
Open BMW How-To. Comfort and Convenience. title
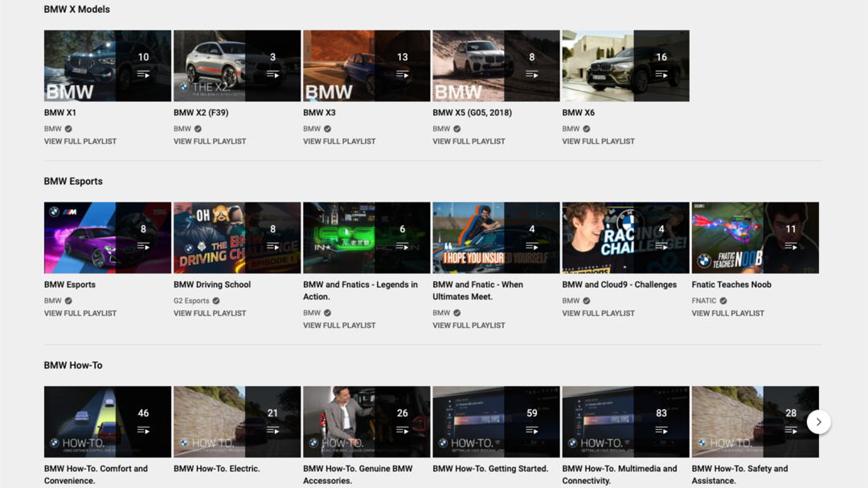pyautogui.click(x=96, y=474)
